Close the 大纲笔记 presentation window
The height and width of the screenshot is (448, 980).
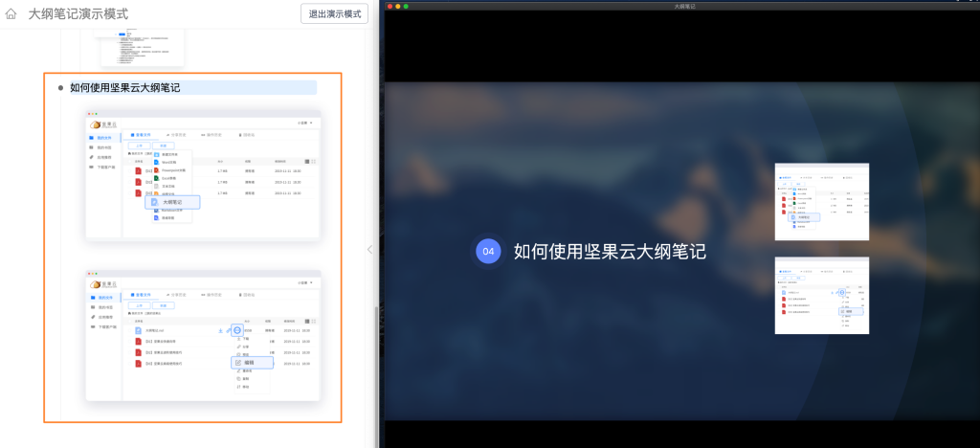pos(390,7)
